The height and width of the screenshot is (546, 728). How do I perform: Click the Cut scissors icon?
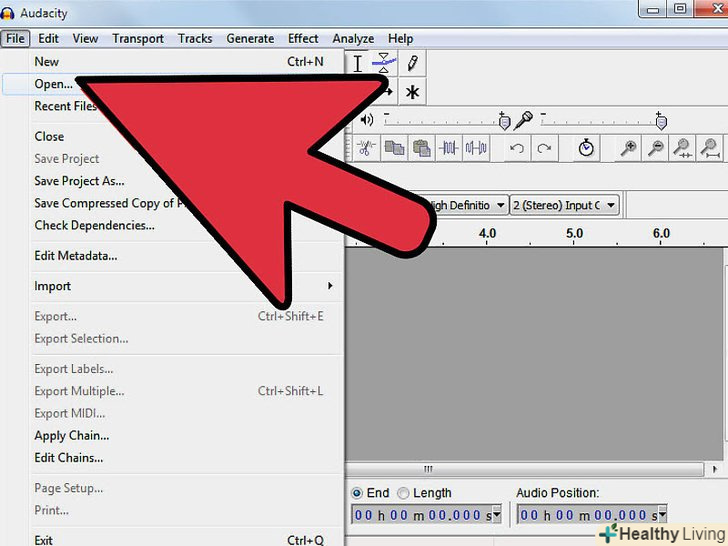point(366,148)
